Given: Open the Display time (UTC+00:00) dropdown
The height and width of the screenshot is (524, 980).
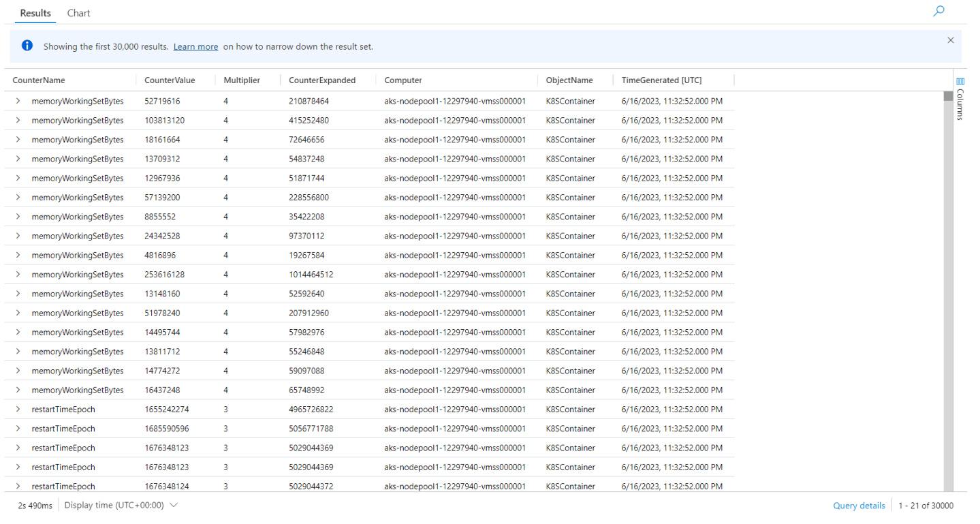Looking at the screenshot, I should 121,506.
